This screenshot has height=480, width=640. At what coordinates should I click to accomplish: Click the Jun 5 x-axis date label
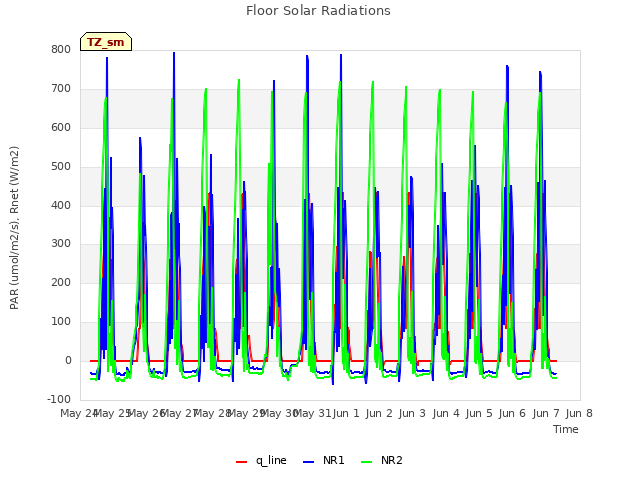479,413
